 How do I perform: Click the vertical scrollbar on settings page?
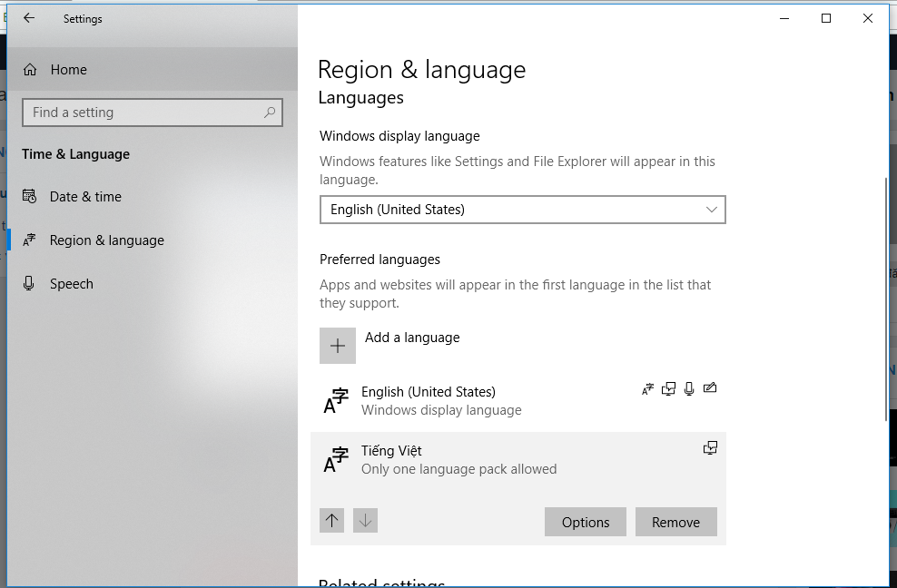(885, 299)
